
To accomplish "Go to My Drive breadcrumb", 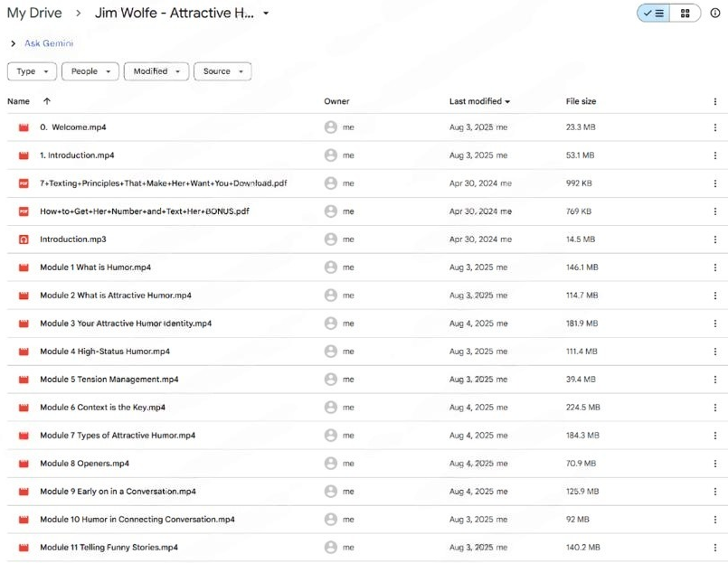I will 34,14.
